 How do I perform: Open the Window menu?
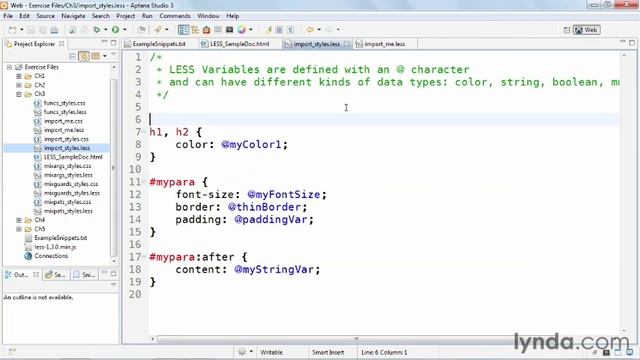tap(208, 16)
